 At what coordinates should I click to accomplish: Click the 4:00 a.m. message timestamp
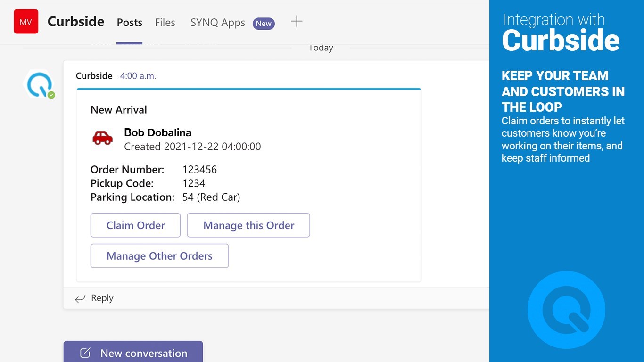click(138, 76)
